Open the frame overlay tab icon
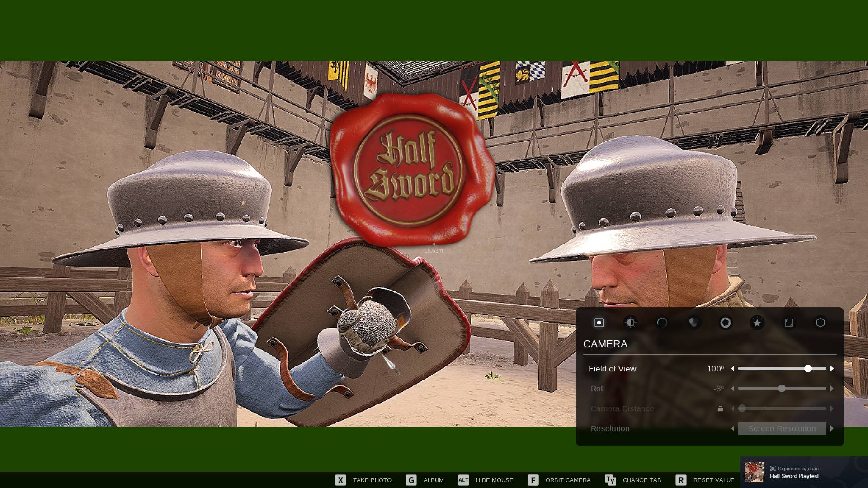This screenshot has width=868, height=488. coord(789,323)
